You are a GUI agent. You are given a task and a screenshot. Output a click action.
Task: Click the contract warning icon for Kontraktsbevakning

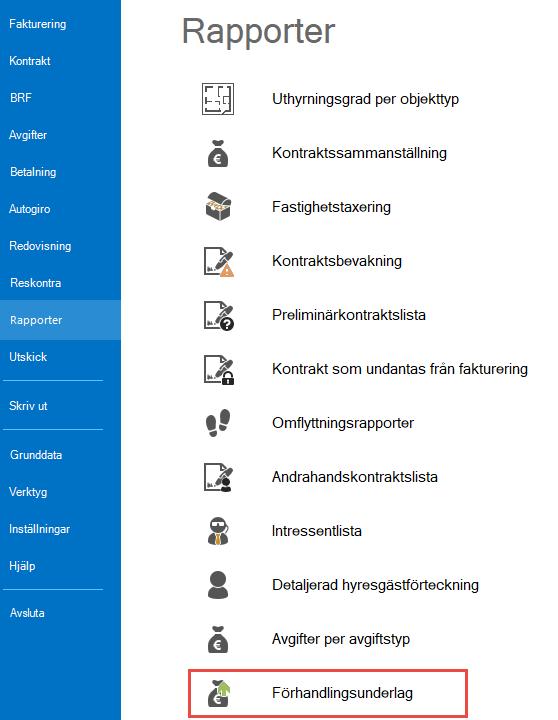click(219, 261)
